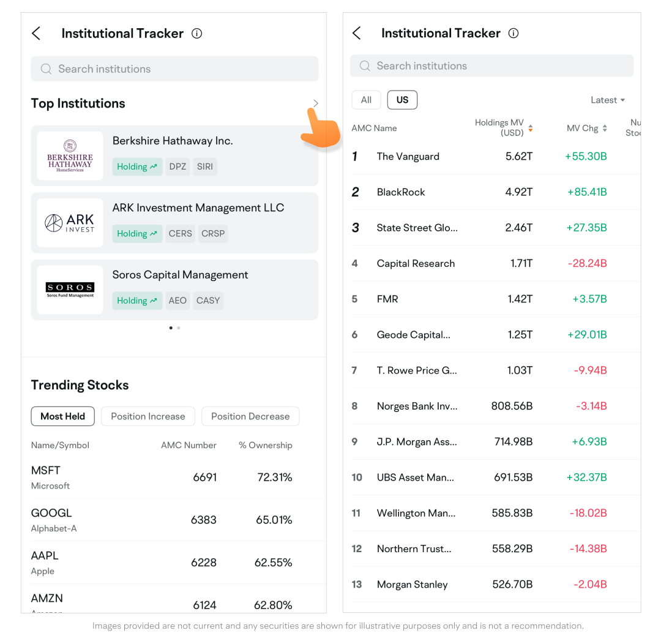Viewport: 661px width, 644px height.
Task: Select SIRI ticker chip
Action: point(205,167)
